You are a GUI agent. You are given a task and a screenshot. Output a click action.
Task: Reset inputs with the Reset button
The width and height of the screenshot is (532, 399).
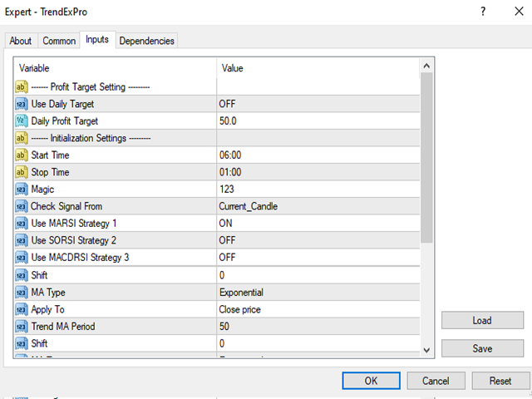[500, 381]
